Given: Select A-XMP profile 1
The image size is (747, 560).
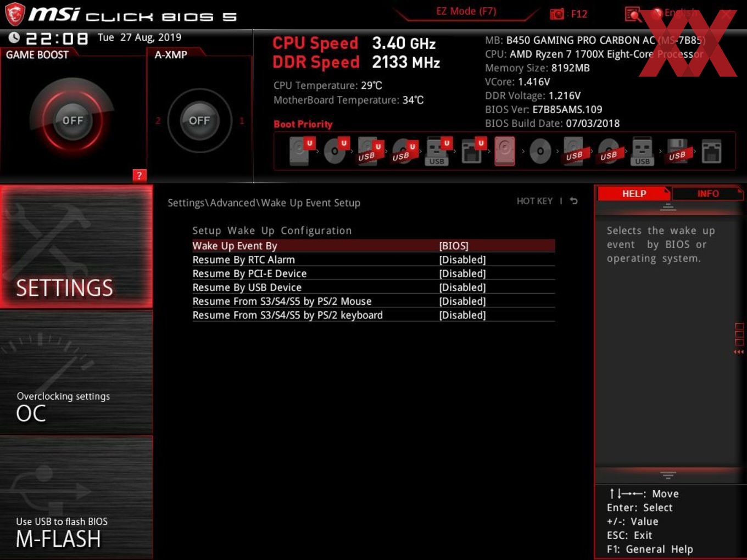Looking at the screenshot, I should (x=242, y=120).
